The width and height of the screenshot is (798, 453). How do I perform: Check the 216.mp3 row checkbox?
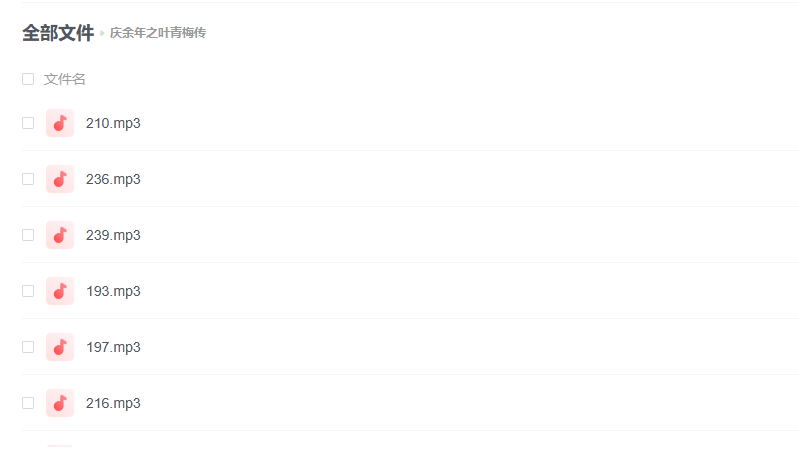tap(28, 403)
